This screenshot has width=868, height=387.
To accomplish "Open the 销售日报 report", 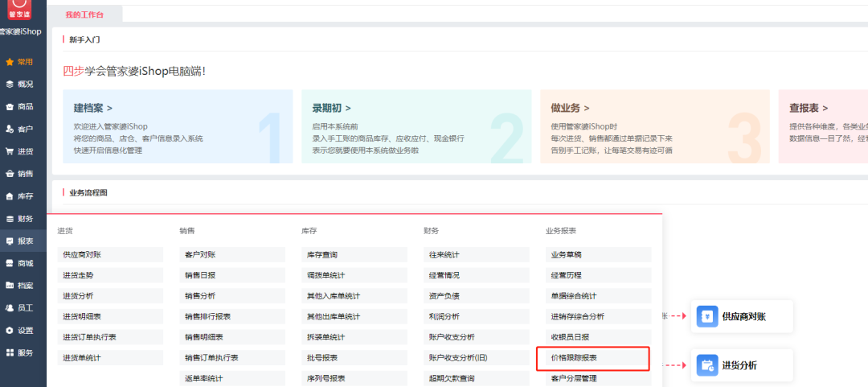I will point(232,275).
